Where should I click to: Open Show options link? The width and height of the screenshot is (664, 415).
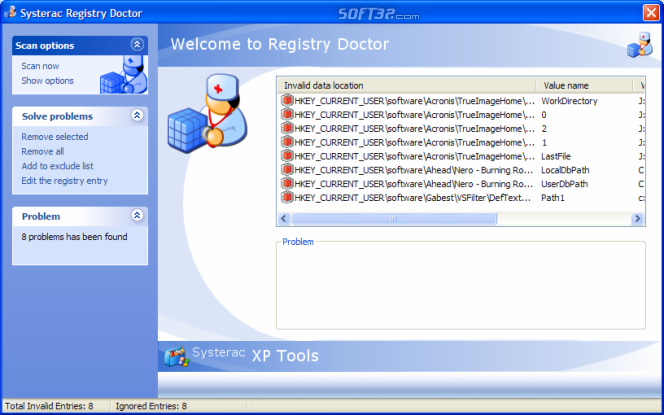47,80
